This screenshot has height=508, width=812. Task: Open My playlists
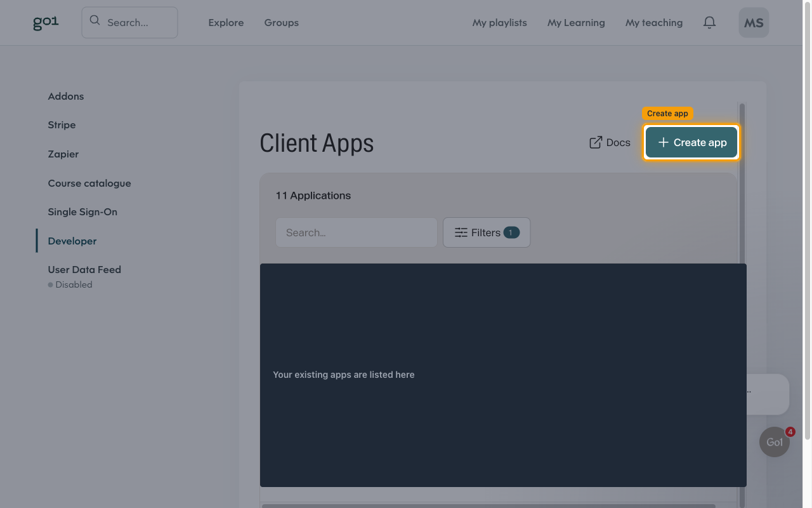499,23
